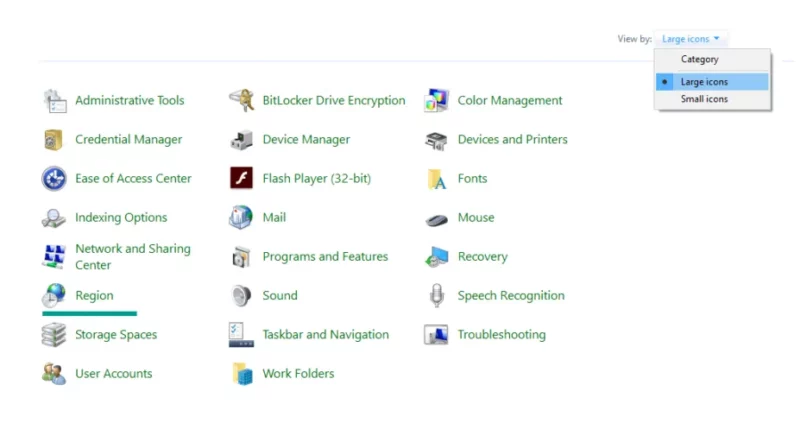Open the Administrative Tools icon

[x=55, y=101]
